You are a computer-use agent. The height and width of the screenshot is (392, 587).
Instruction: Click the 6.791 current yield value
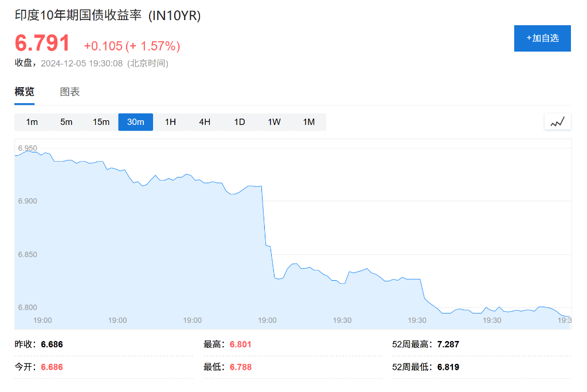pos(42,43)
